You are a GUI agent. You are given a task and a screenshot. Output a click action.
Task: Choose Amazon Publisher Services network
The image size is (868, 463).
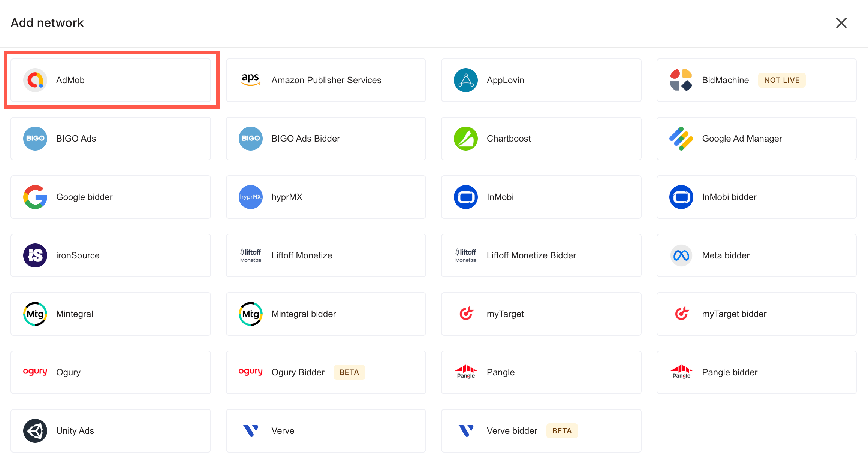coord(326,80)
